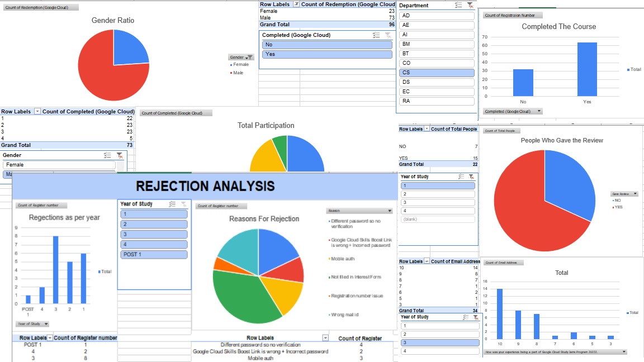The image size is (644, 362).
Task: Select Female in the Gender slicer
Action: 59,165
